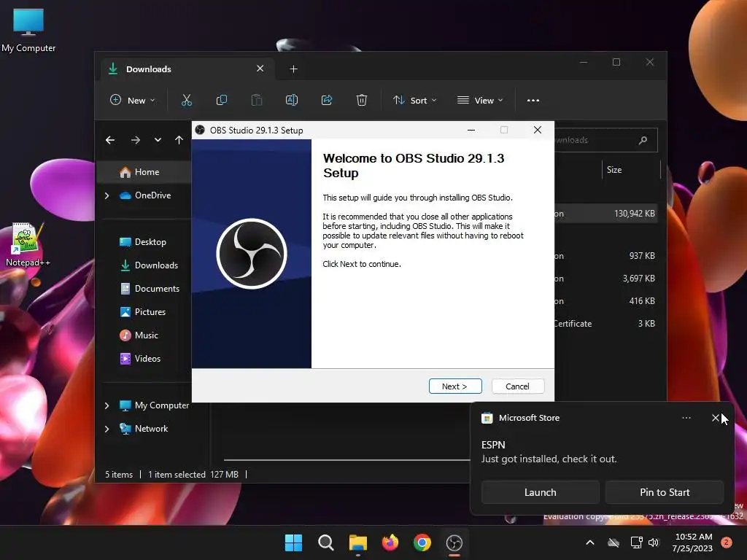Click Cancel in OBS Setup
Image resolution: width=747 pixels, height=560 pixels.
[517, 386]
